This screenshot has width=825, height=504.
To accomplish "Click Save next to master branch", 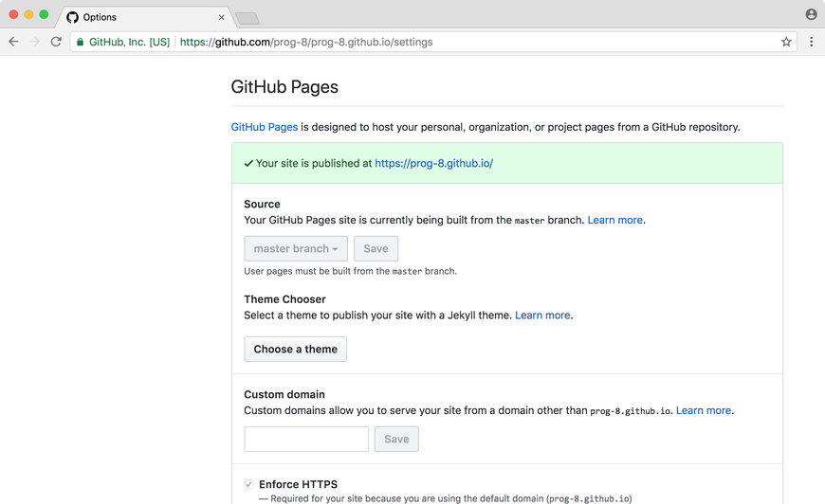I will pyautogui.click(x=376, y=248).
